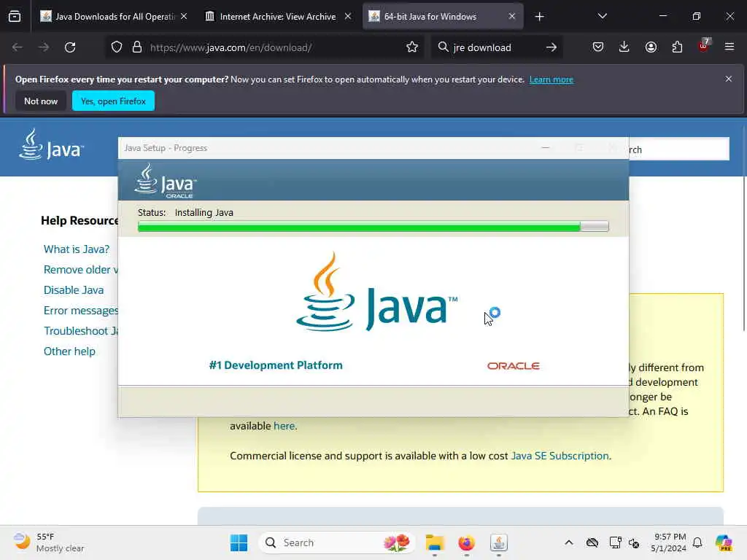Open the Firefox downloads panel
747x560 pixels.
[x=624, y=47]
